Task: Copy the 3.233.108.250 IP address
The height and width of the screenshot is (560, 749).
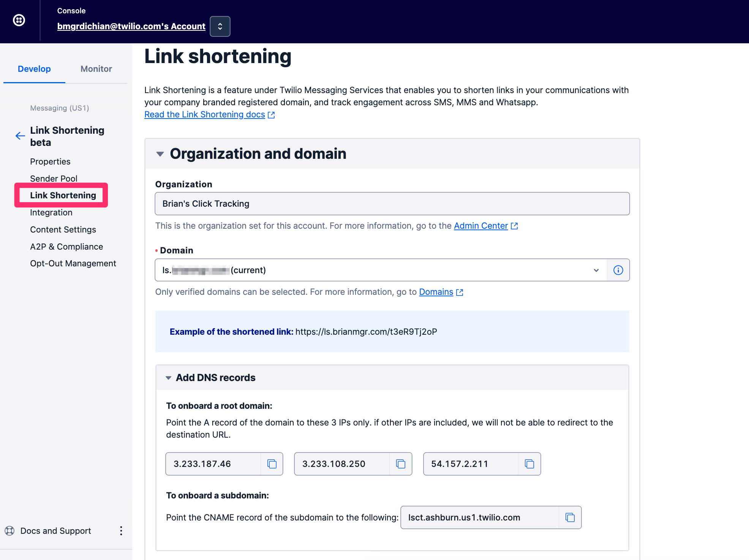Action: click(x=400, y=464)
